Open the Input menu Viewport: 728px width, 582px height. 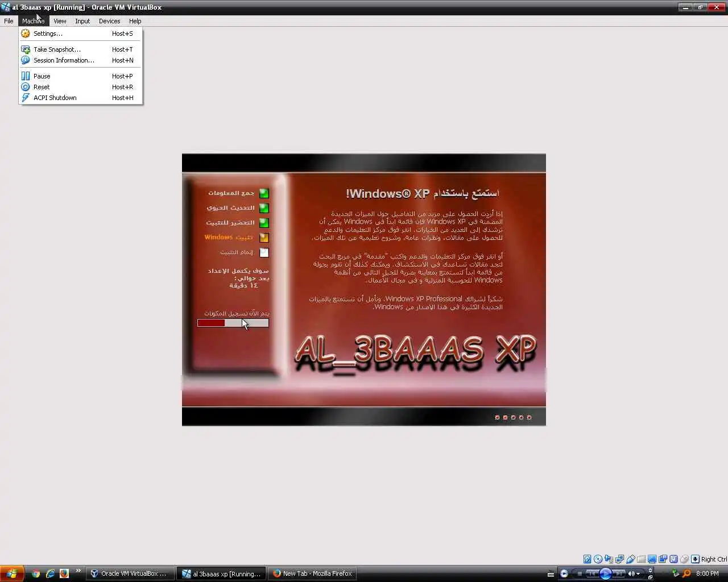82,21
